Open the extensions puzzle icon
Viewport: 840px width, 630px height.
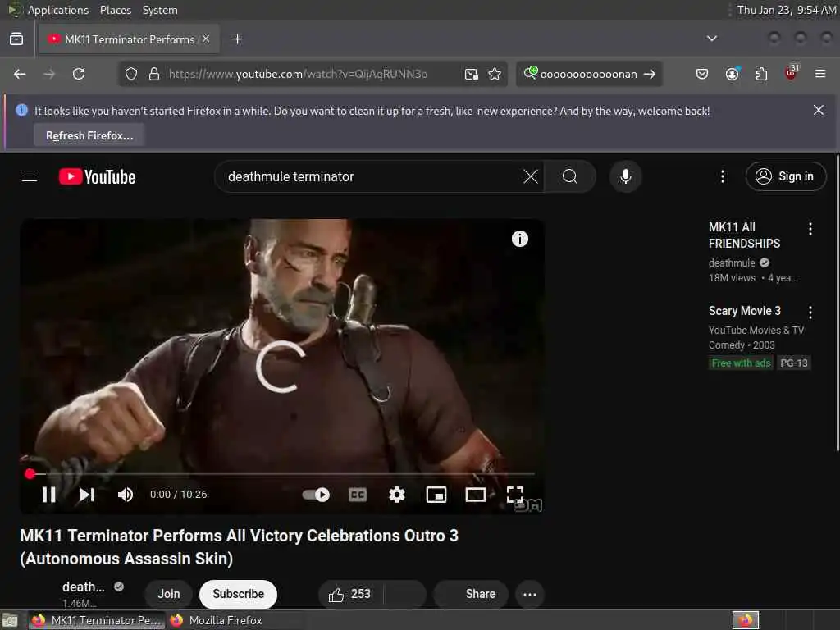tap(761, 74)
